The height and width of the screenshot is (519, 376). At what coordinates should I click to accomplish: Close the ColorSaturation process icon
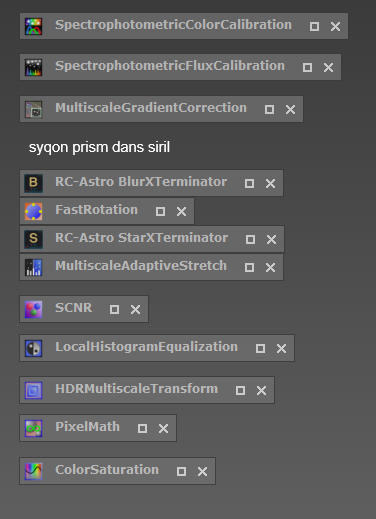[x=202, y=471]
